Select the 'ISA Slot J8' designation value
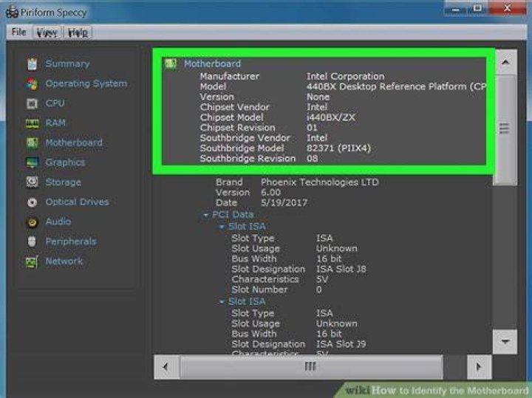The width and height of the screenshot is (532, 398). (341, 270)
